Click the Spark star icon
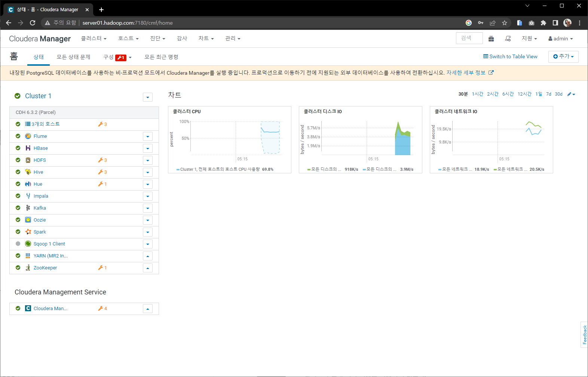This screenshot has height=377, width=588. pos(28,232)
